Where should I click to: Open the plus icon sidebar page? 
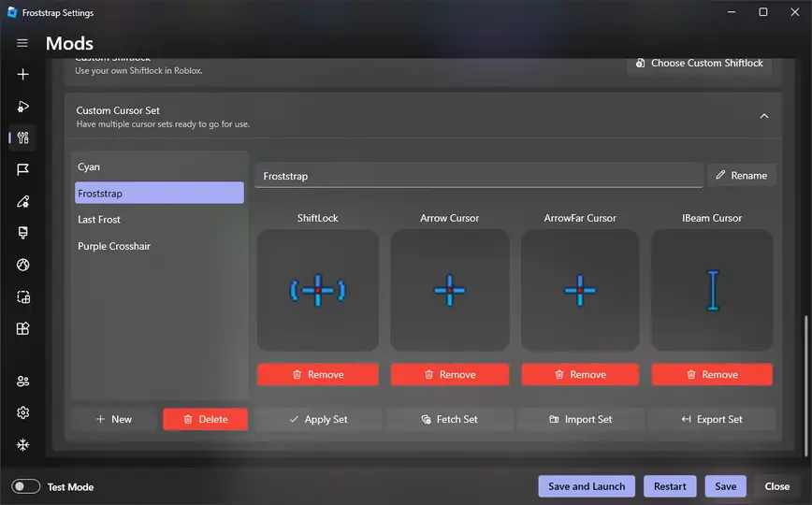pyautogui.click(x=22, y=75)
